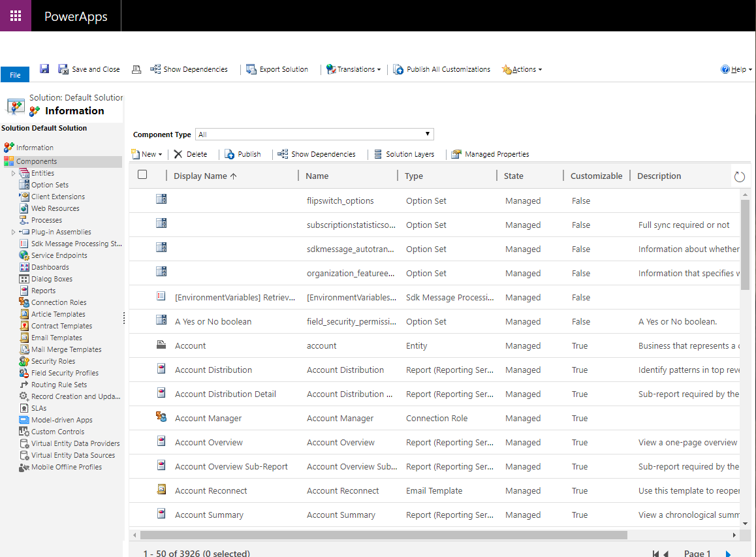Click the Solution Layers icon
Screen dimensions: 756x557
point(379,154)
